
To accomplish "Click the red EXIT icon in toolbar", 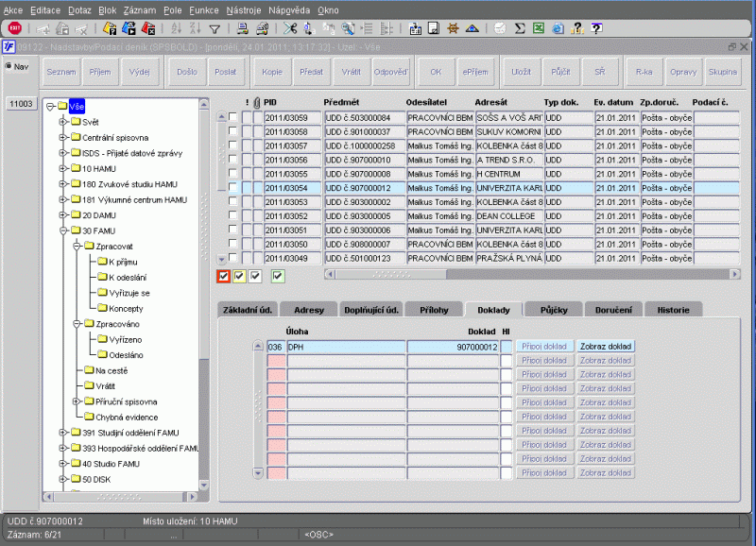I will pyautogui.click(x=15, y=28).
